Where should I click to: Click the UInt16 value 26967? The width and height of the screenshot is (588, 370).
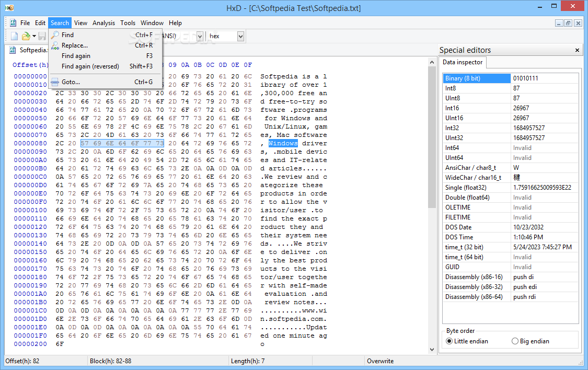pyautogui.click(x=521, y=118)
